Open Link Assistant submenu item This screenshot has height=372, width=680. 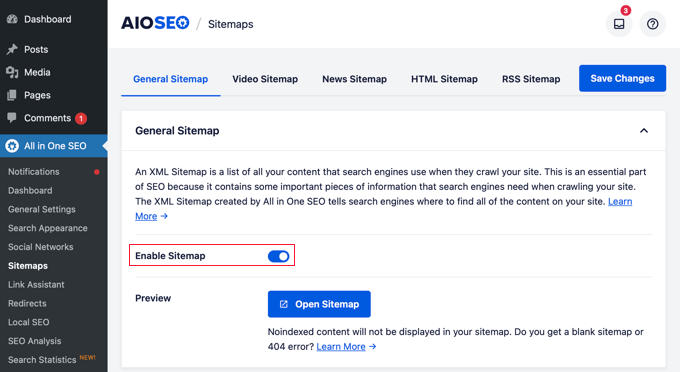36,285
